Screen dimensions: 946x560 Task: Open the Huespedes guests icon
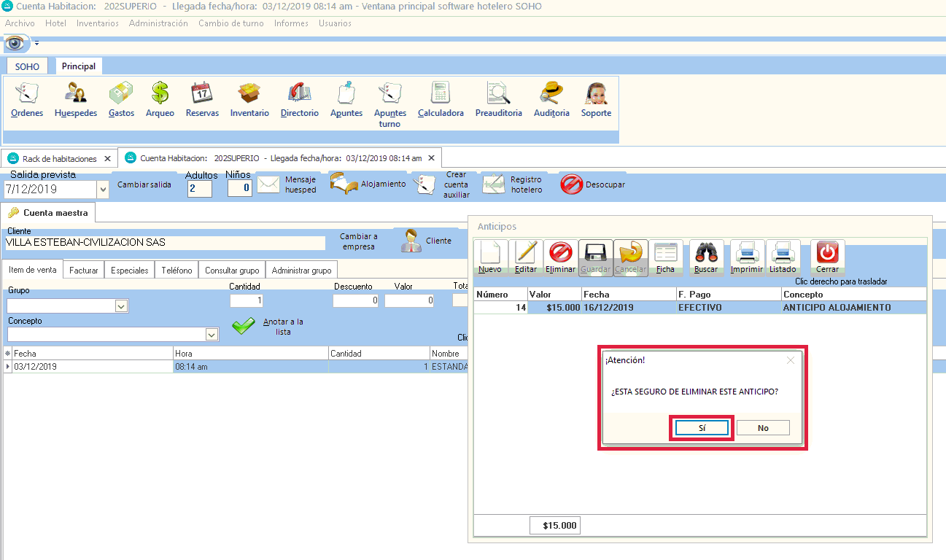(x=76, y=93)
